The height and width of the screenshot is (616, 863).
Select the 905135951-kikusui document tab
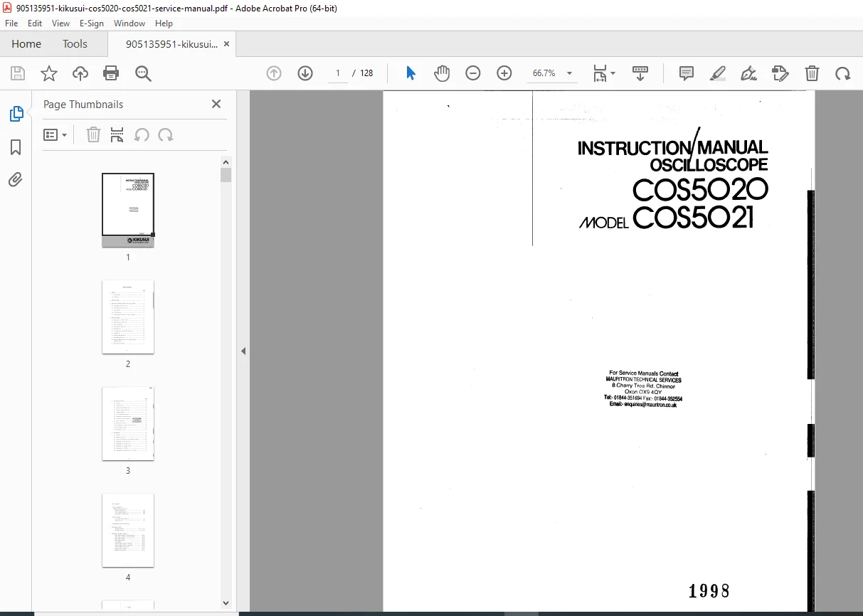(x=171, y=44)
